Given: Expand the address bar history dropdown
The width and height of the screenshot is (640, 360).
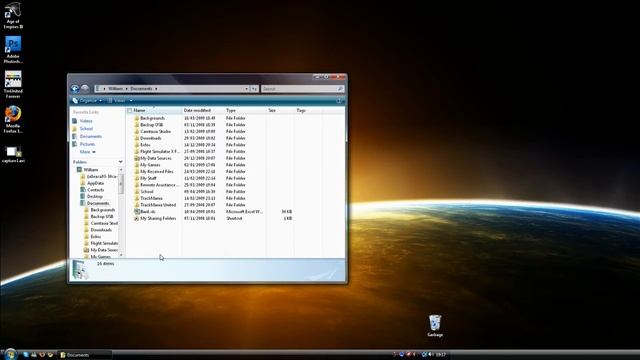Looking at the screenshot, I should [x=246, y=89].
